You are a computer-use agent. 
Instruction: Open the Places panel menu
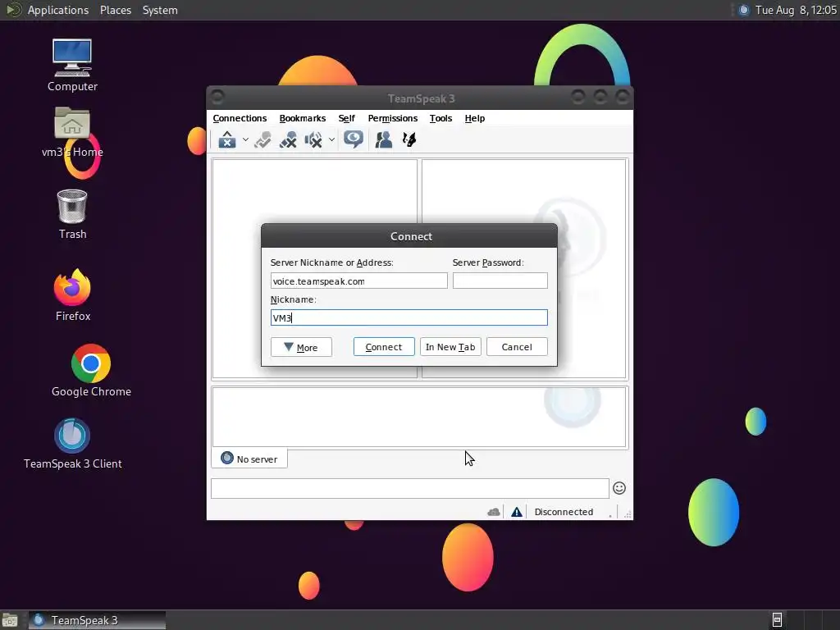coord(115,10)
